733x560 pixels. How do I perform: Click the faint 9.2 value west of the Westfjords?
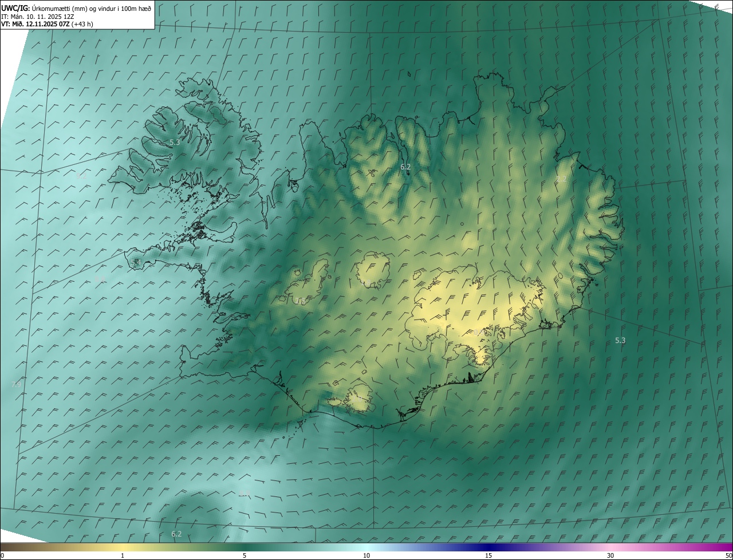pyautogui.click(x=81, y=176)
